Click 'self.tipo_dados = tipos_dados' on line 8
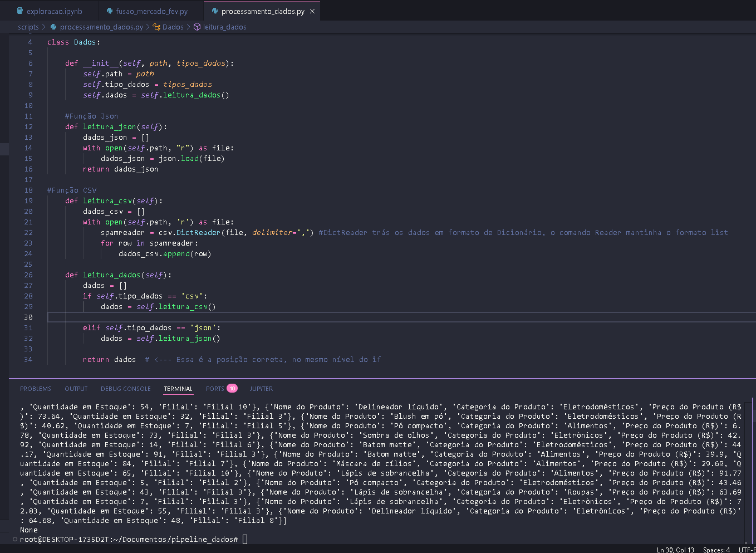The height and width of the screenshot is (553, 756). point(148,85)
